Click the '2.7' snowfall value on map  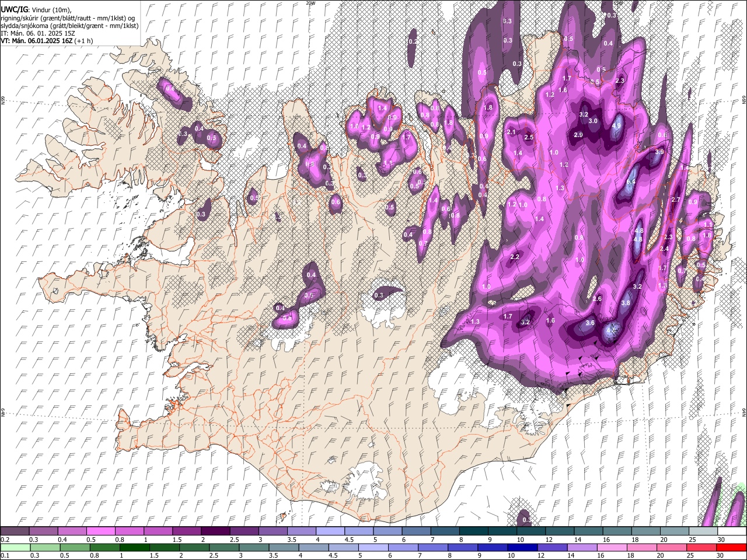pos(676,199)
